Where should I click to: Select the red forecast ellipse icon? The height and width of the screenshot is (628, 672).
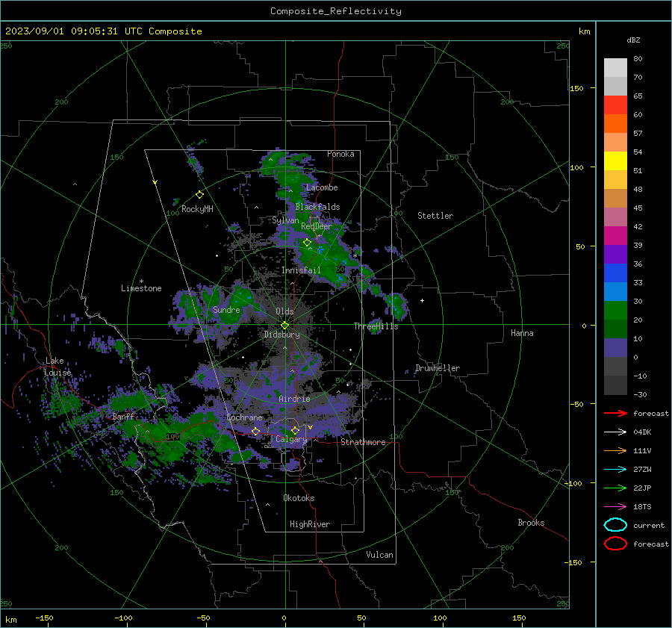pos(615,544)
